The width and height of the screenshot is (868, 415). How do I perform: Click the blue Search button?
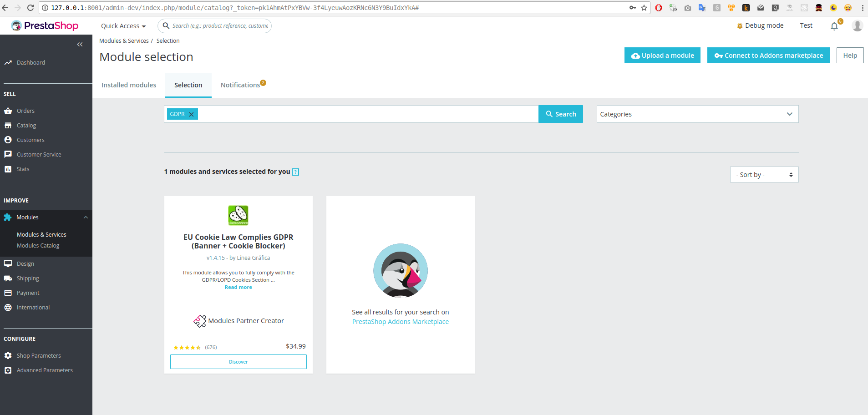point(561,114)
